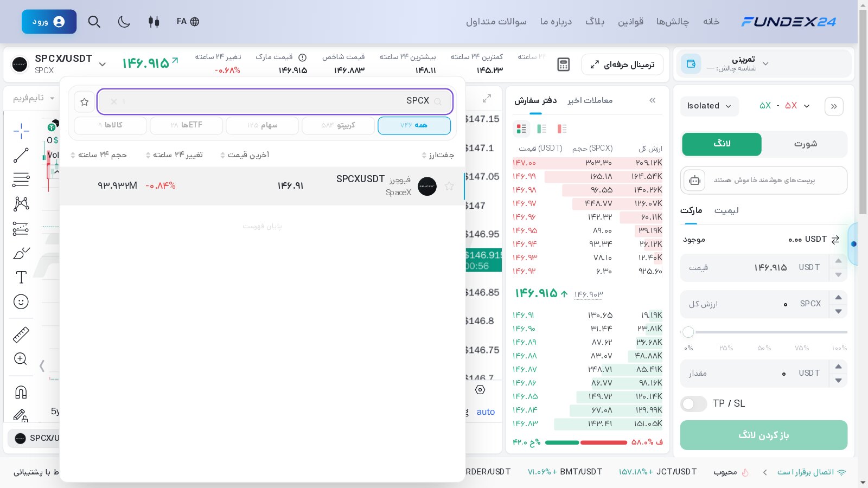This screenshot has height=488, width=868.
Task: Select the brush drawing tool
Action: pos(21,253)
